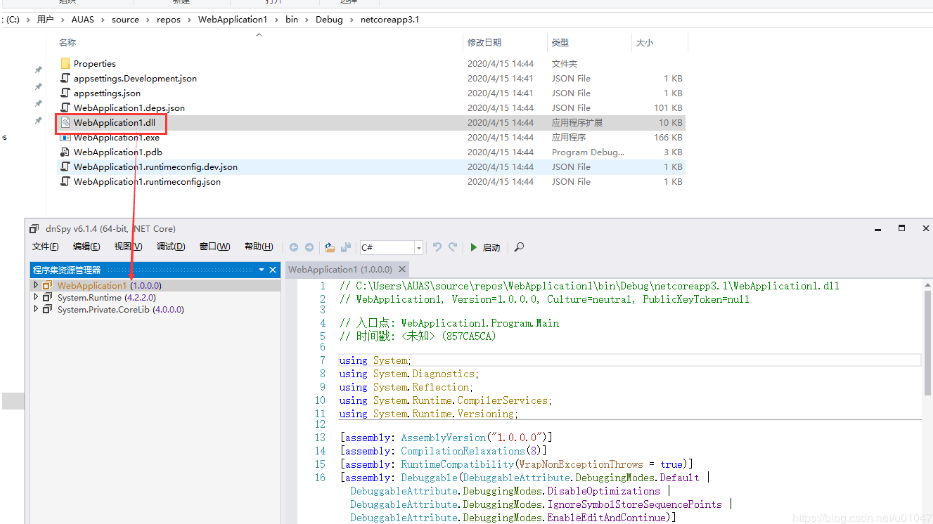
Task: Open the chevron after Debug in breadcrumb
Action: [352, 20]
